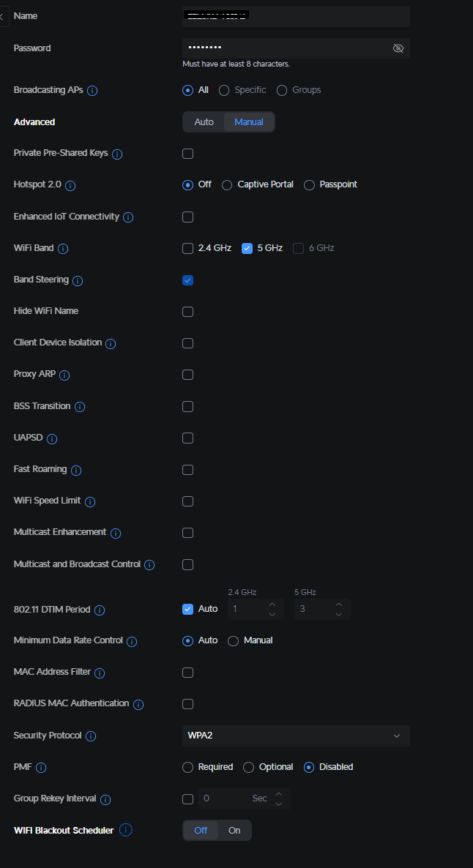The height and width of the screenshot is (868, 473).
Task: Click info icon next to Broadcasting APs
Action: point(92,91)
